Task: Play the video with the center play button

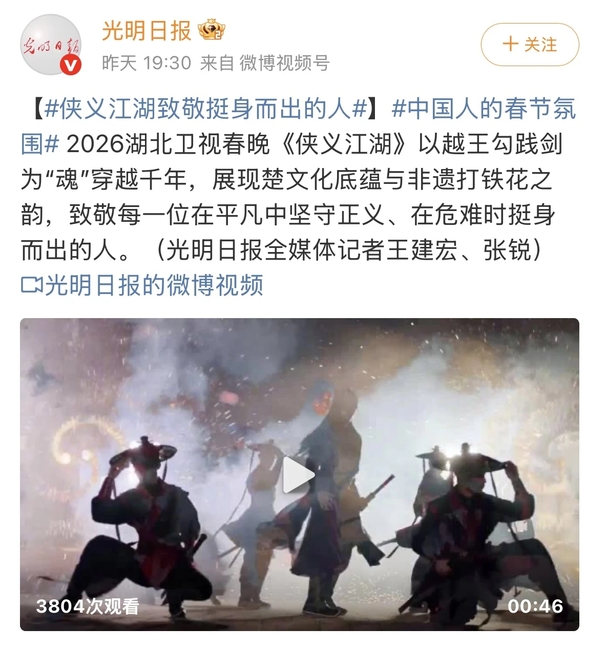Action: point(298,475)
